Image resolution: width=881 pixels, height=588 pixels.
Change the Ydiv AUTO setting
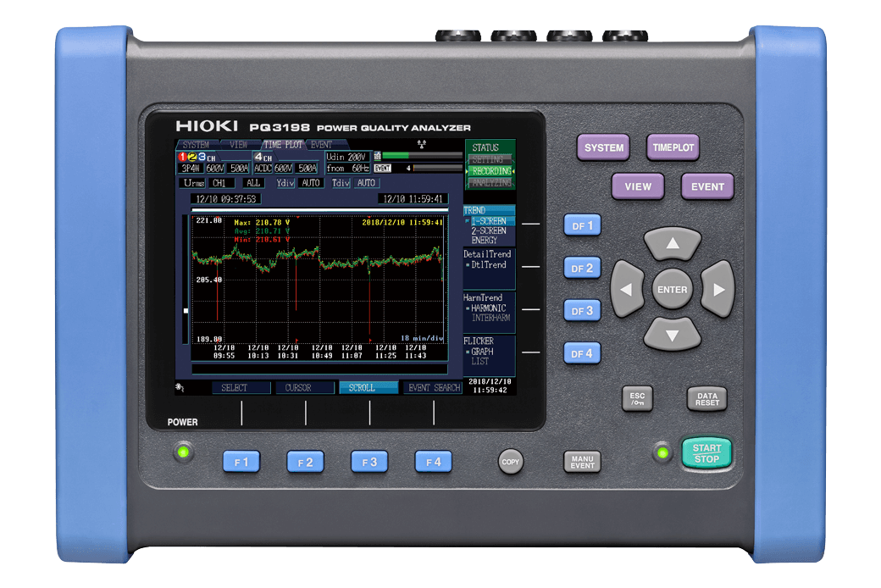click(x=311, y=183)
